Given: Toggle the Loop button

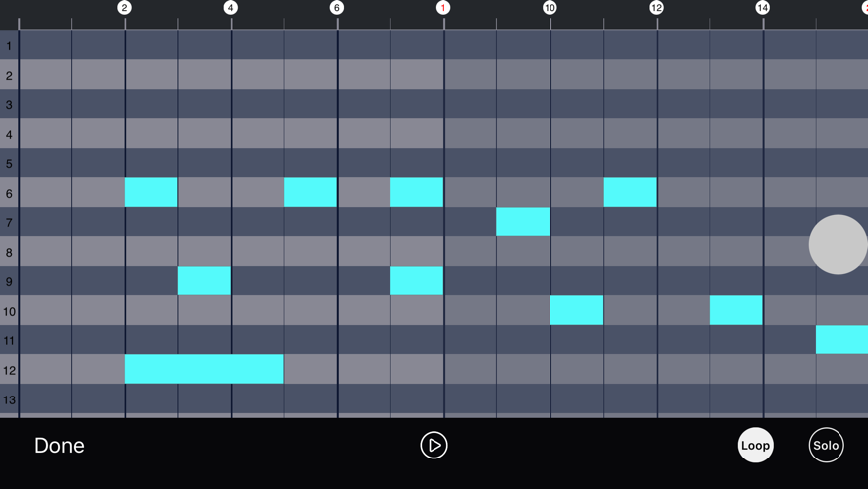Looking at the screenshot, I should 755,446.
